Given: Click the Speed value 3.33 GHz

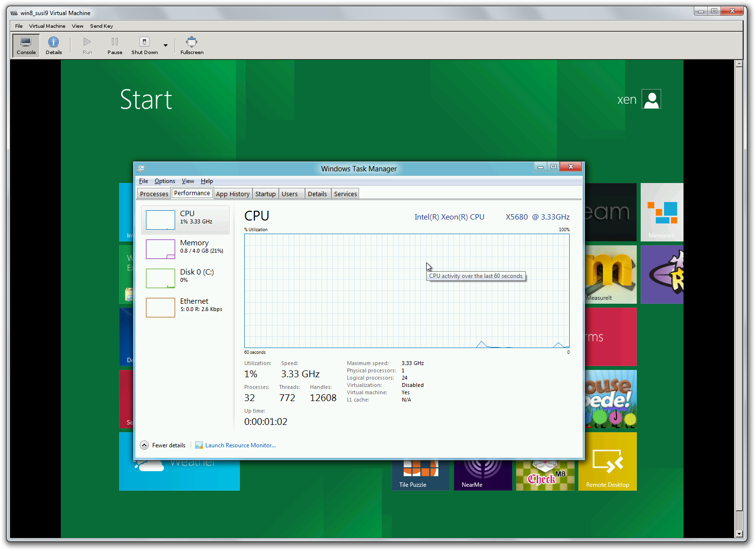Looking at the screenshot, I should click(300, 374).
